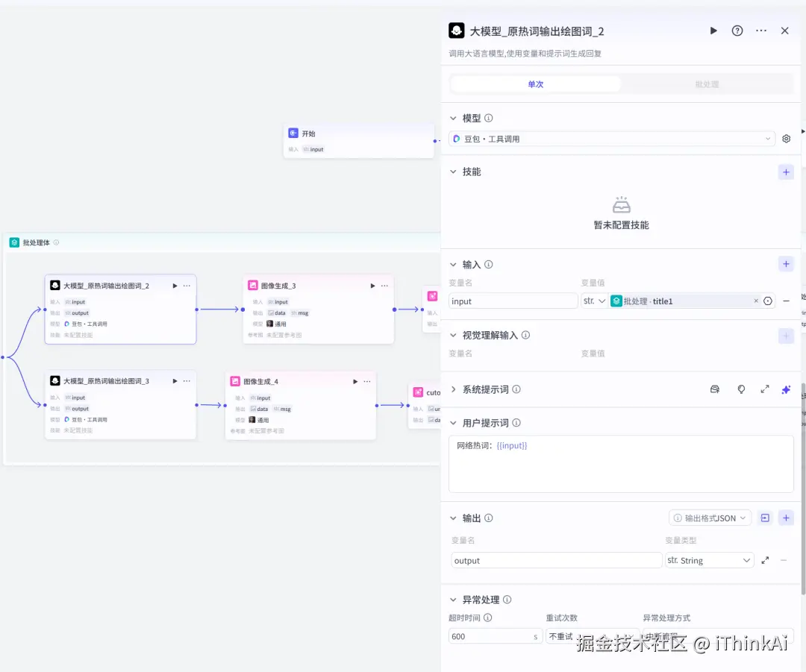Open more menu on 大模型_原热词输出绘图词_2 canvas node
806x672 pixels.
(187, 286)
